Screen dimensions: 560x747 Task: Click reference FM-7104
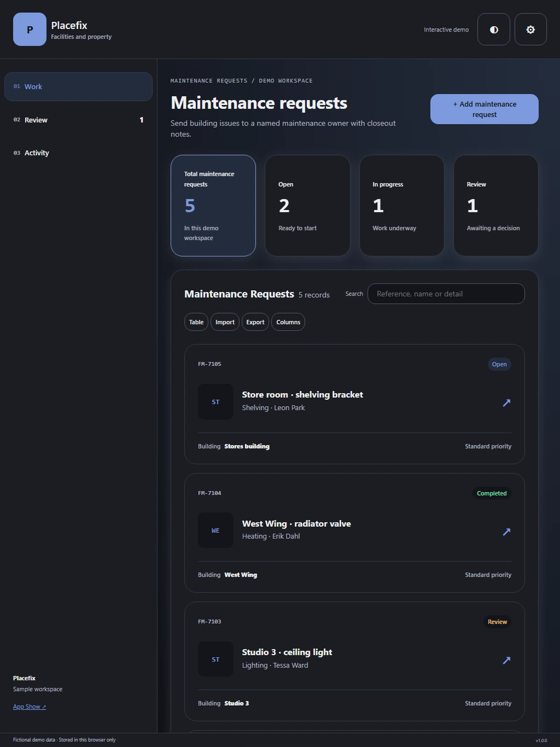210,493
